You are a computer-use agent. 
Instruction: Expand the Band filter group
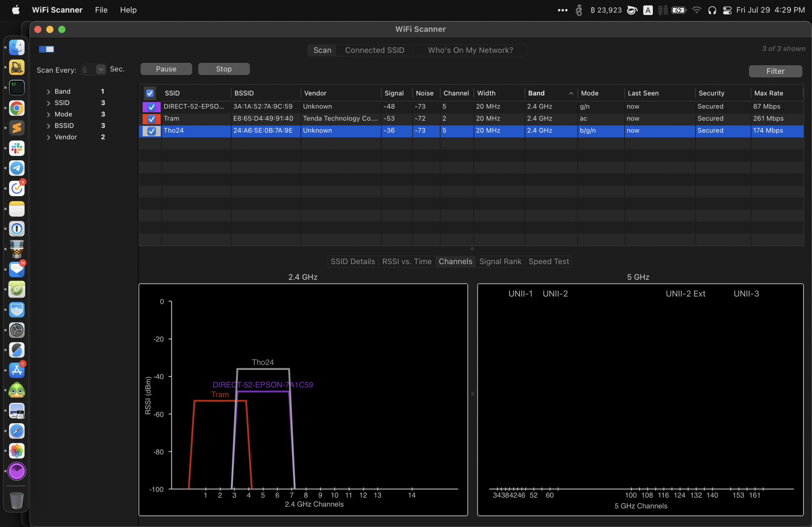click(x=49, y=92)
